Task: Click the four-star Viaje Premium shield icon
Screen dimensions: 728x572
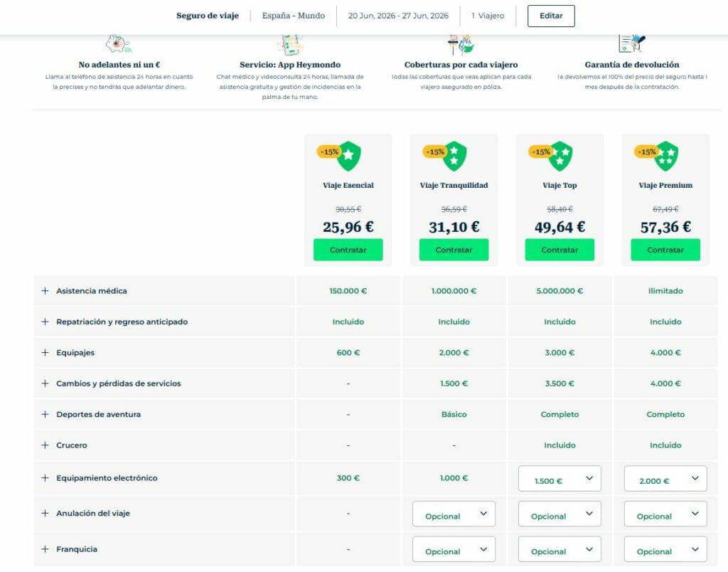Action: point(666,156)
